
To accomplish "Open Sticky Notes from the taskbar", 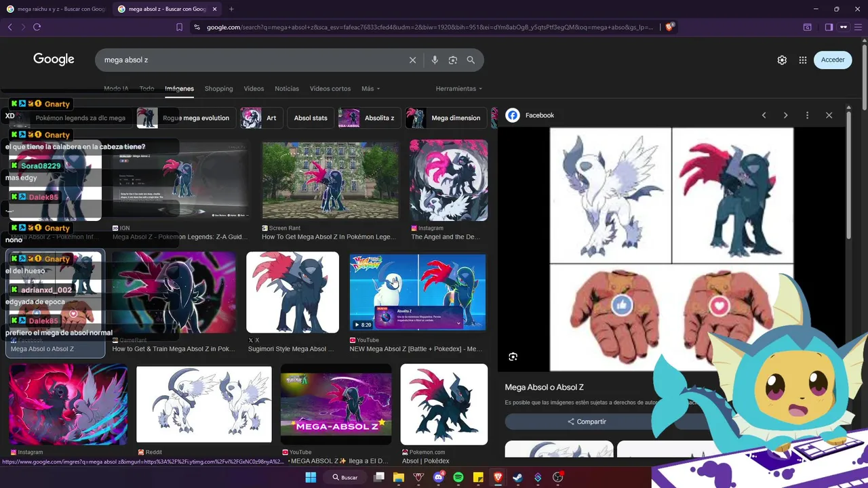I will coord(478,477).
